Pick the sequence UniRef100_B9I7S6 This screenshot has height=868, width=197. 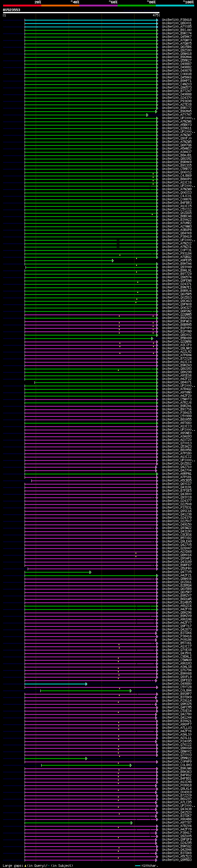(177, 410)
